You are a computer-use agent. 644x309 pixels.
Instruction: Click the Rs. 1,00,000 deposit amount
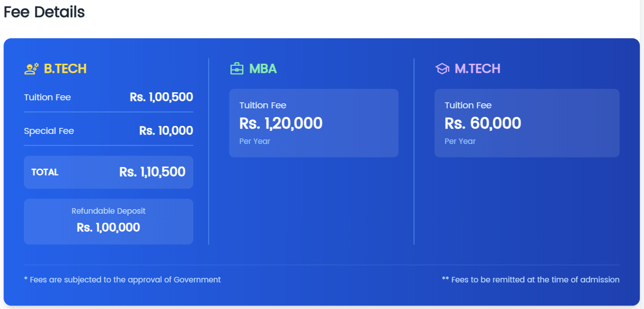point(108,228)
